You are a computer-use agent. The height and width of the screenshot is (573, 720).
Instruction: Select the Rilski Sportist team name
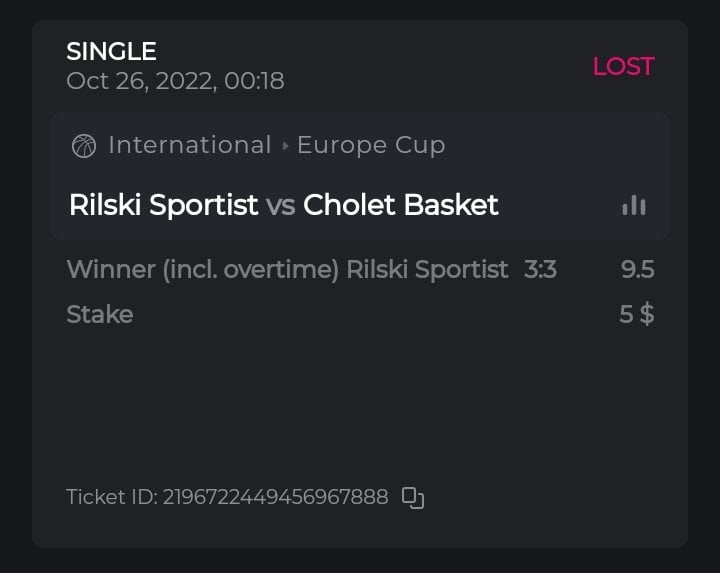pyautogui.click(x=164, y=205)
